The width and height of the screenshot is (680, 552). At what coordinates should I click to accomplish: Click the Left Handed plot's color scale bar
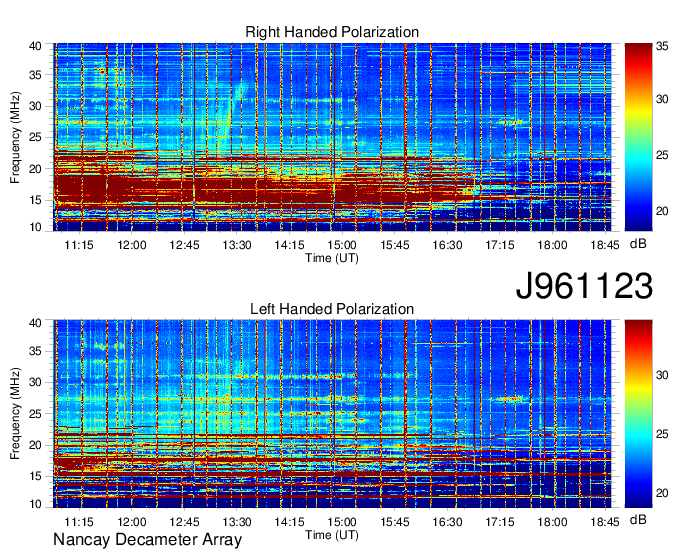pos(638,414)
